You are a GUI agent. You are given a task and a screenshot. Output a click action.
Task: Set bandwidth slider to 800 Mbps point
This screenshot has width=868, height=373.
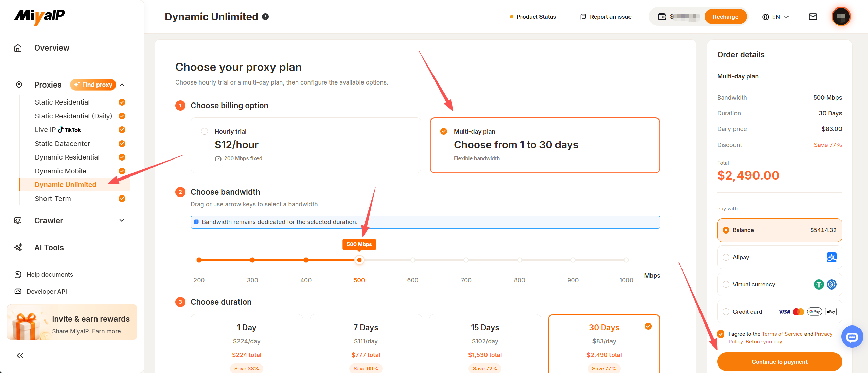(x=519, y=260)
